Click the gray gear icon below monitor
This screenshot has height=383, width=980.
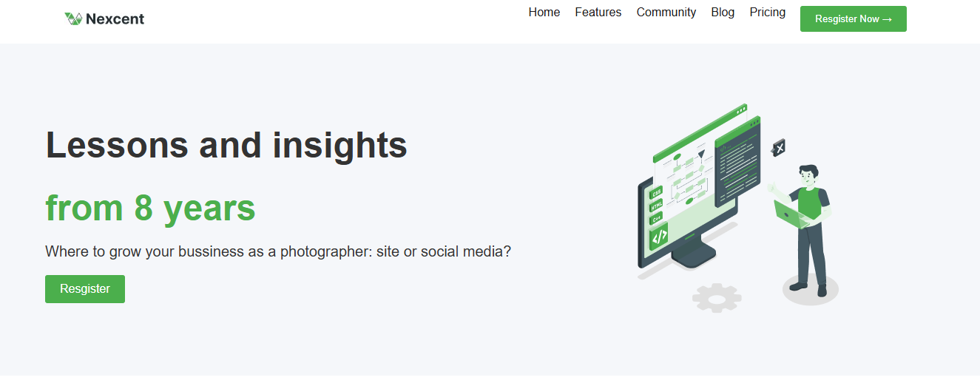click(x=716, y=296)
